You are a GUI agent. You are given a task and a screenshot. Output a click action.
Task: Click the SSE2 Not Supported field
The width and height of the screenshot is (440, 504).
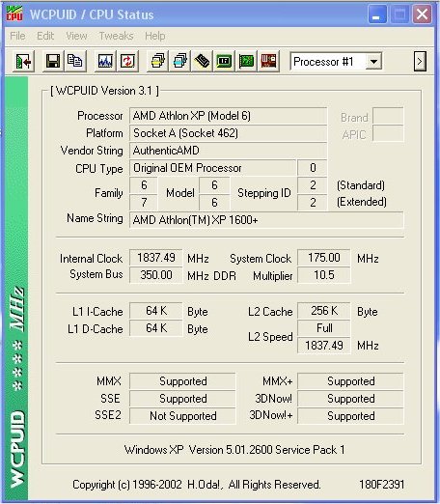click(x=182, y=416)
